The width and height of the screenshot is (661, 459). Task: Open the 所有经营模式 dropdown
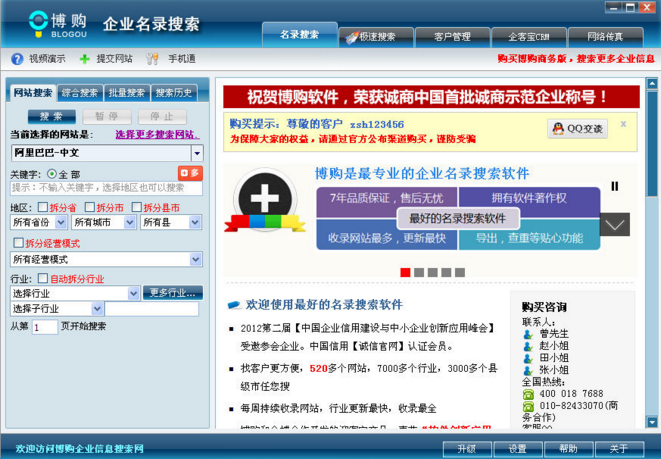[196, 259]
